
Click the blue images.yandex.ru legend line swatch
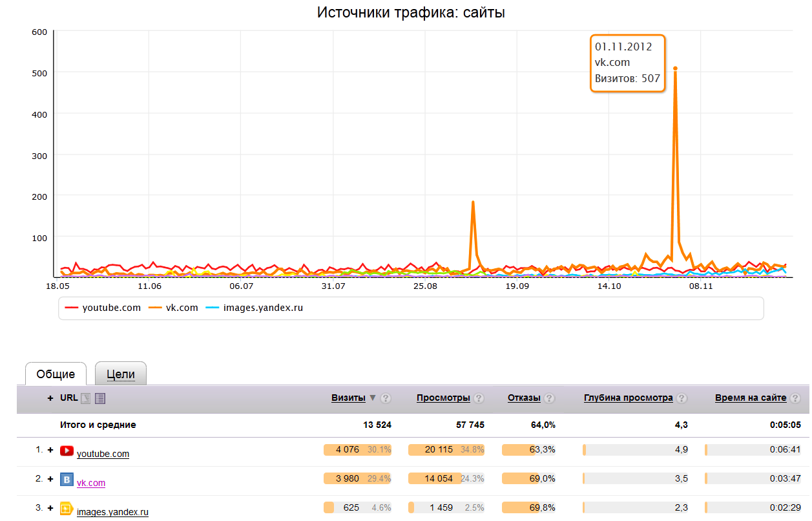click(212, 308)
